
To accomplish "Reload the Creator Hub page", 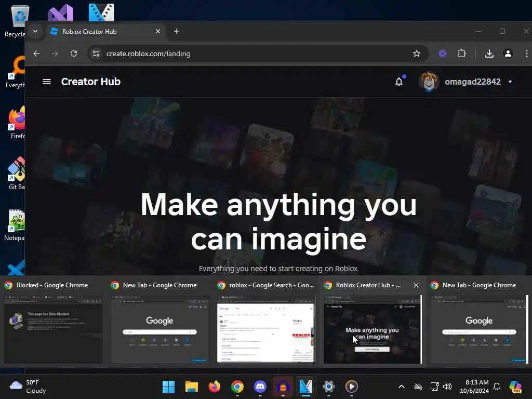I will tap(74, 54).
